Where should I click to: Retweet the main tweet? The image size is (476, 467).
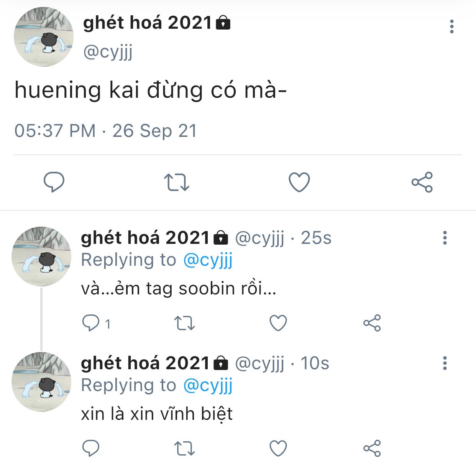tap(176, 182)
